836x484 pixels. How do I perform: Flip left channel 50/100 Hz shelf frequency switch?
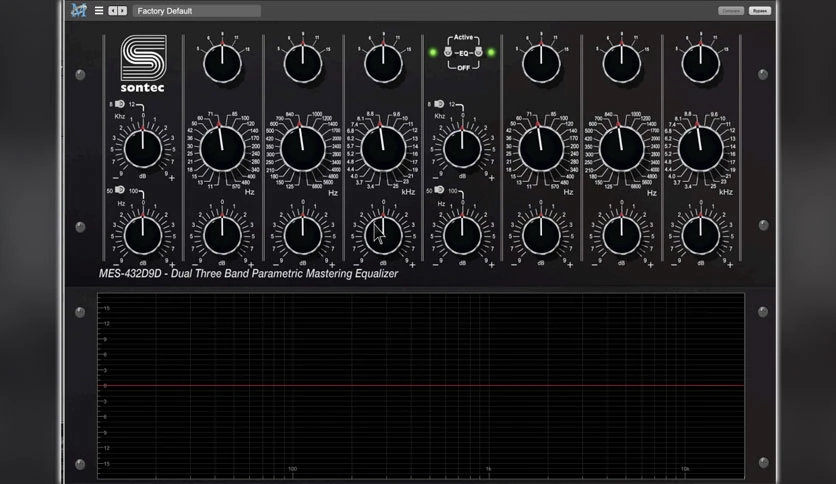click(120, 190)
